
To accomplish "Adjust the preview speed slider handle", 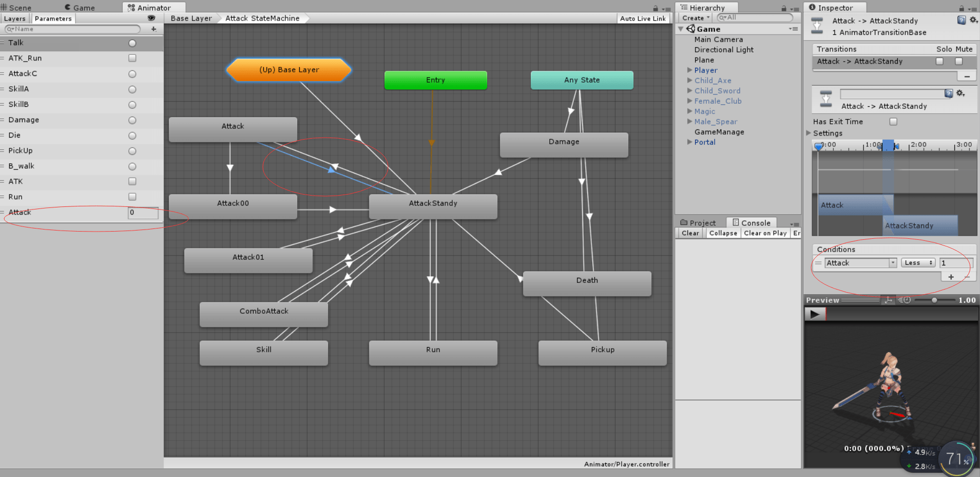I will (934, 300).
